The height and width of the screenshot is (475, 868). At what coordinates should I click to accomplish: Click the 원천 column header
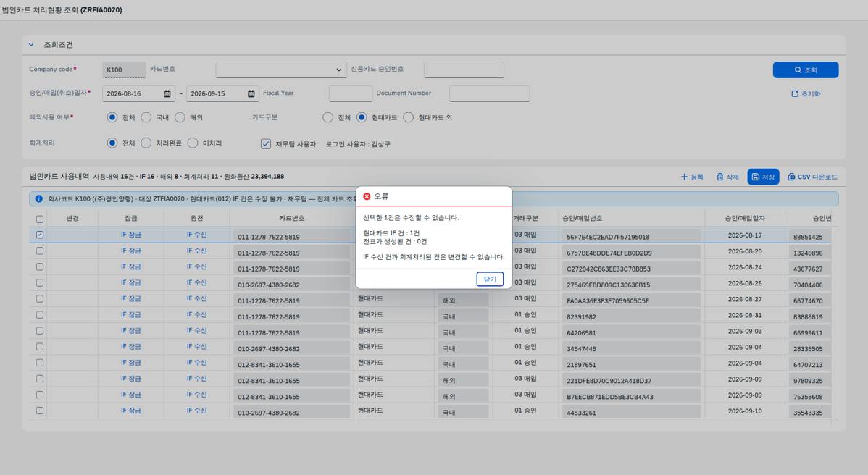click(x=196, y=219)
